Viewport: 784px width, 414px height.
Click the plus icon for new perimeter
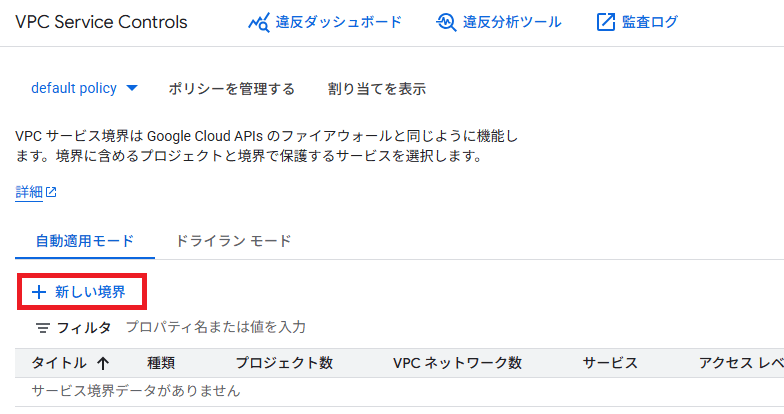point(40,293)
